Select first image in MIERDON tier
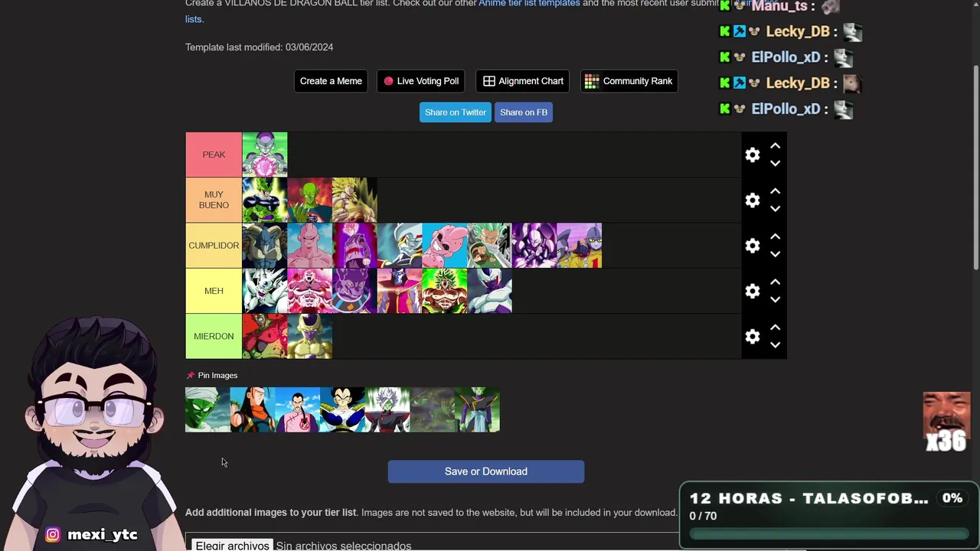This screenshot has height=551, width=980. pyautogui.click(x=265, y=337)
